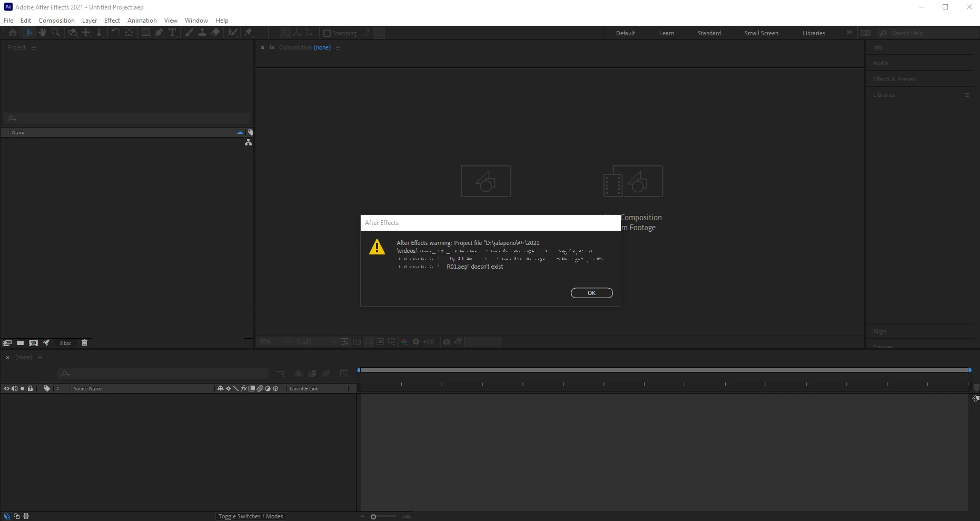Select the Roto Brush tool
Screen dimensions: 980x521
click(x=232, y=33)
